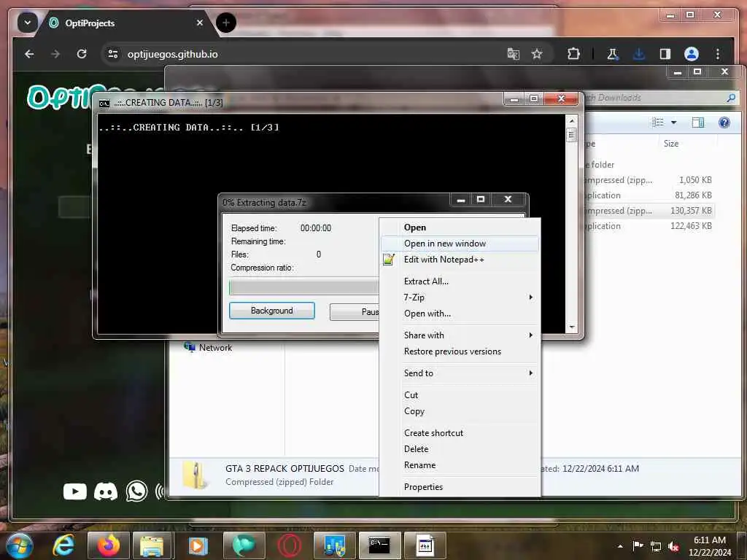The image size is (747, 560).
Task: Click the translate page icon
Action: tap(513, 54)
